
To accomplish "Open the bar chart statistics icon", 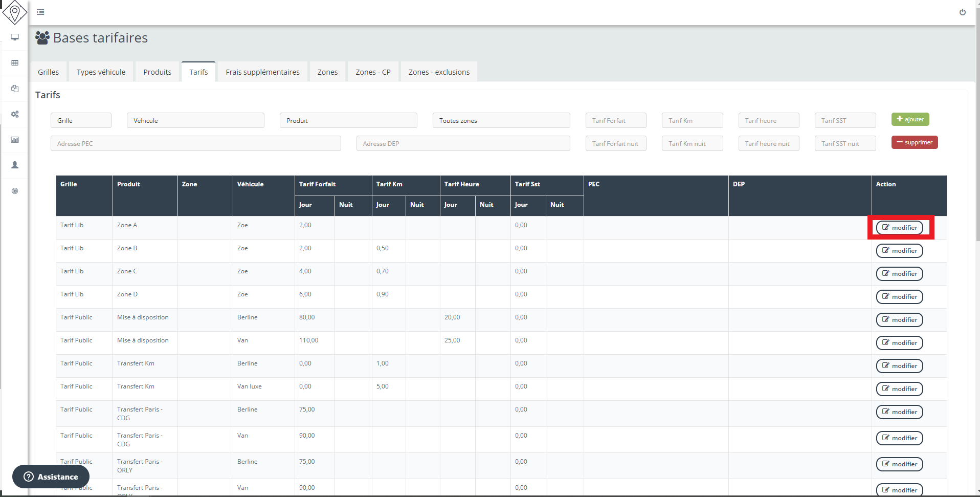I will pyautogui.click(x=15, y=140).
